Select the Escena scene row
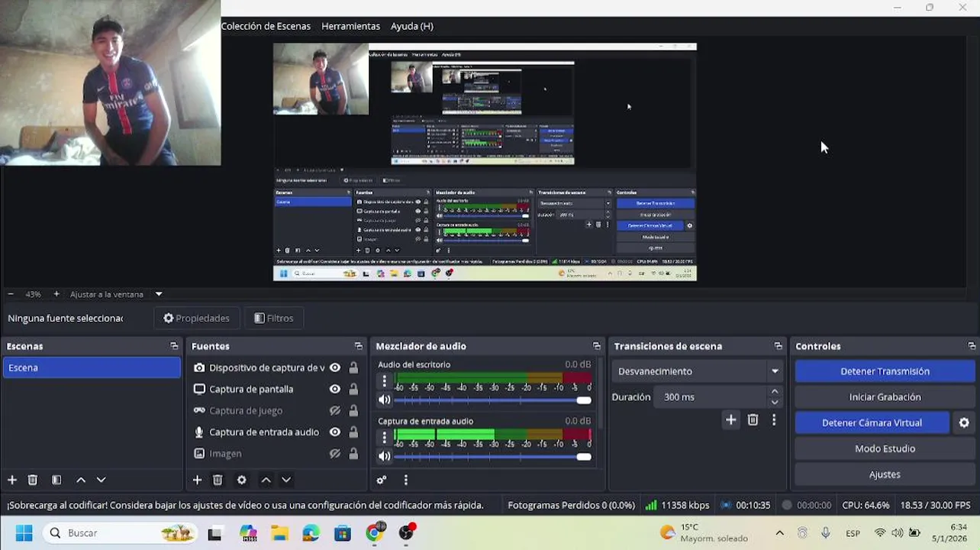 (92, 367)
